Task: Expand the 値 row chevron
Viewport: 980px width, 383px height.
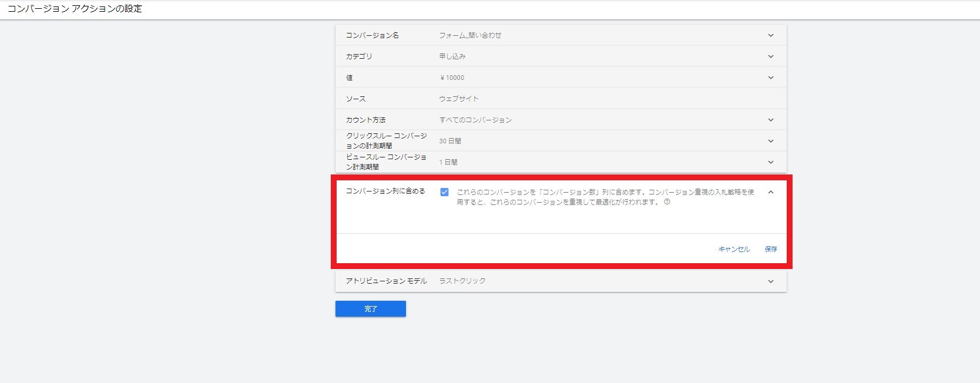Action: [x=771, y=78]
